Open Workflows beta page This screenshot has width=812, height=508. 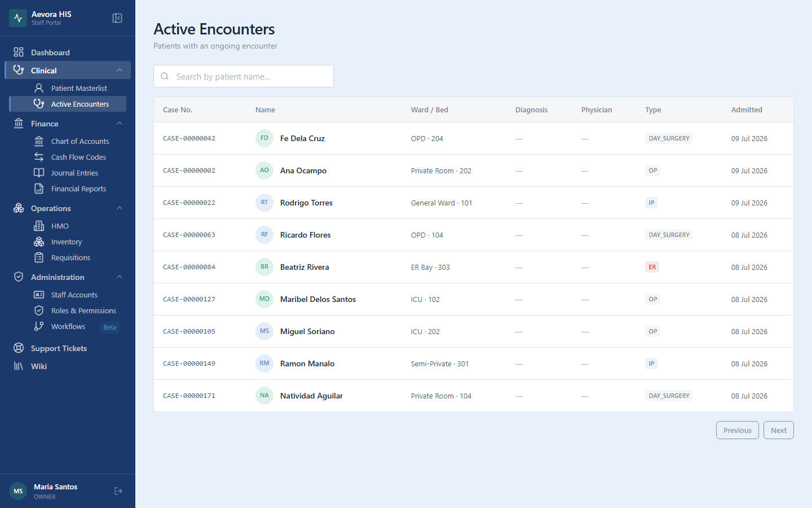68,326
